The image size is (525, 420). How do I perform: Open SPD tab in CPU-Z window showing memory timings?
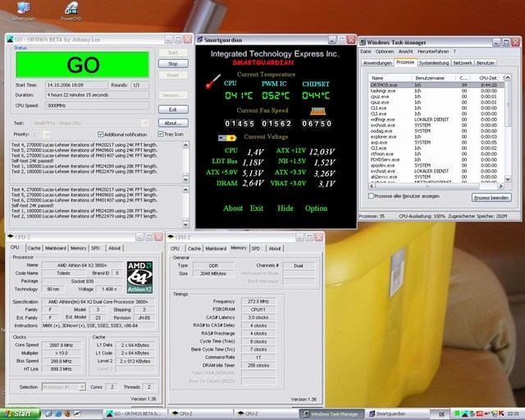(256, 249)
